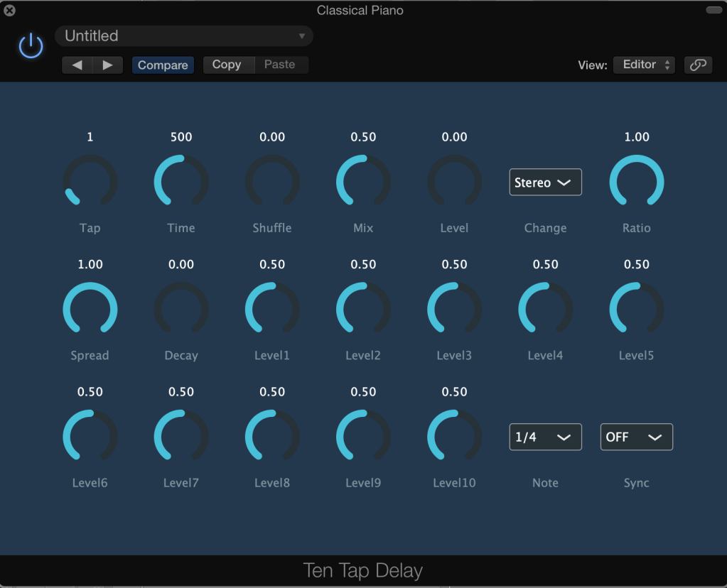
Task: Open the View Editor selector
Action: click(x=644, y=65)
